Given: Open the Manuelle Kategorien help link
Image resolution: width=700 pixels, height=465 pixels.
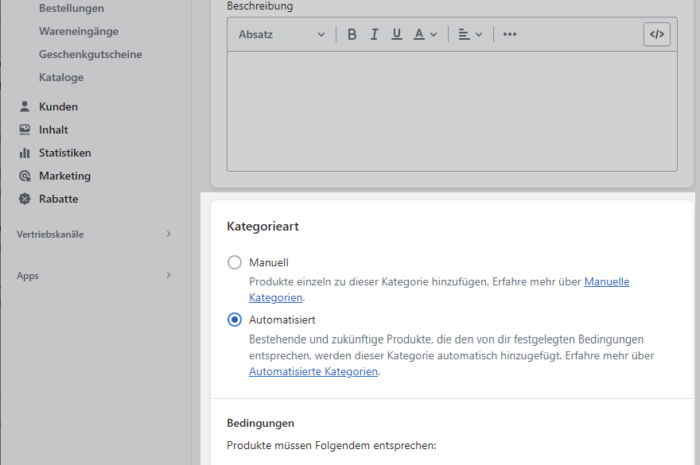Looking at the screenshot, I should click(606, 282).
